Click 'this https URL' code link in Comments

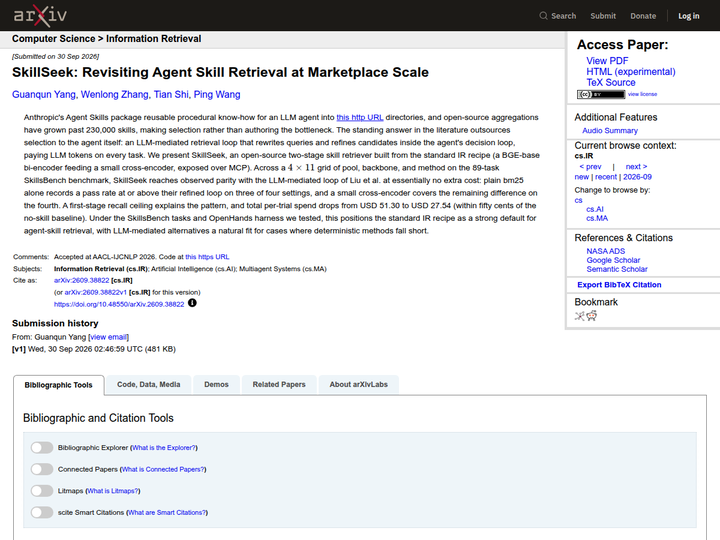[x=207, y=257]
